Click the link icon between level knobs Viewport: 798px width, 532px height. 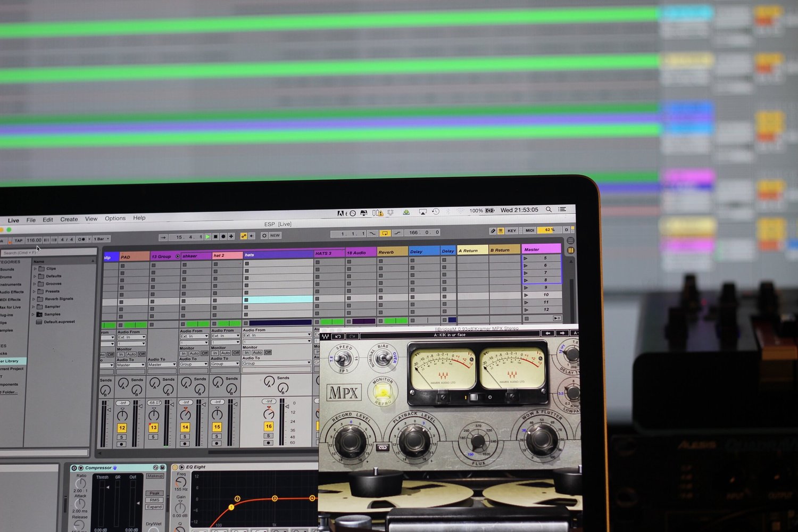382,447
